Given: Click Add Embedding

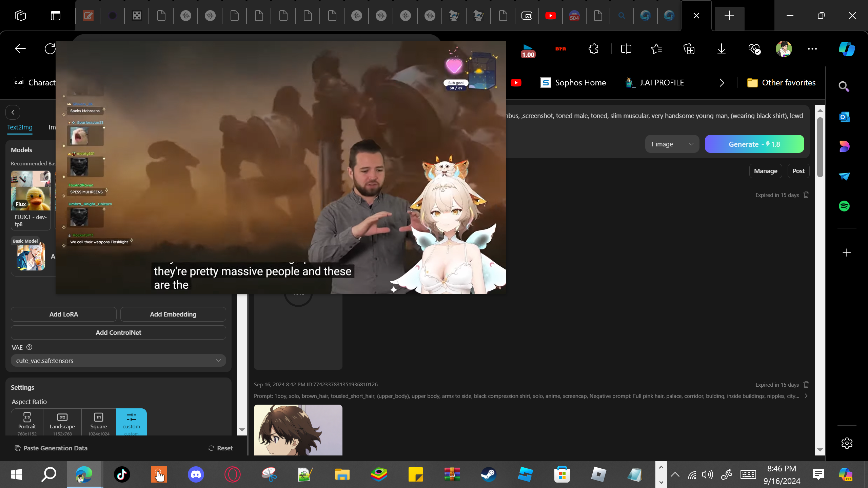Looking at the screenshot, I should (x=173, y=314).
